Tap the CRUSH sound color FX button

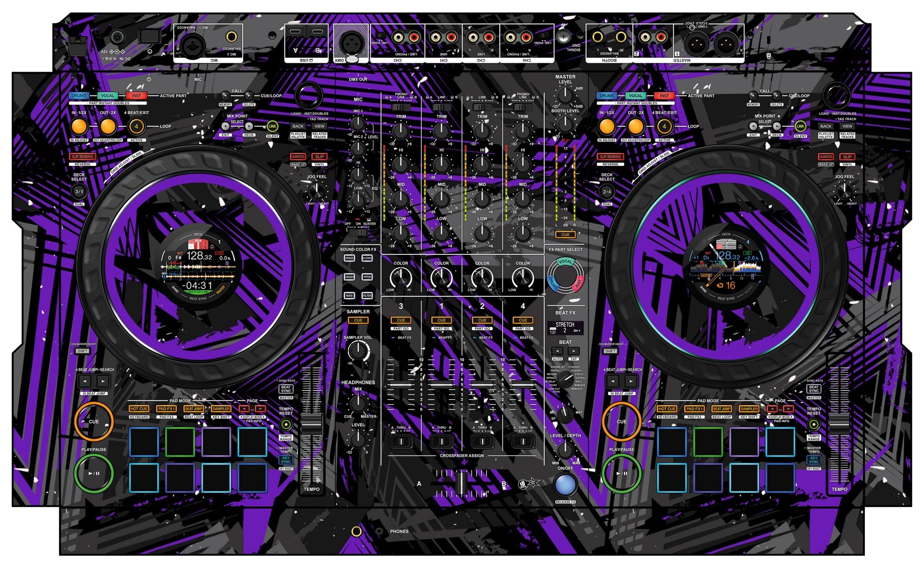pos(349,277)
